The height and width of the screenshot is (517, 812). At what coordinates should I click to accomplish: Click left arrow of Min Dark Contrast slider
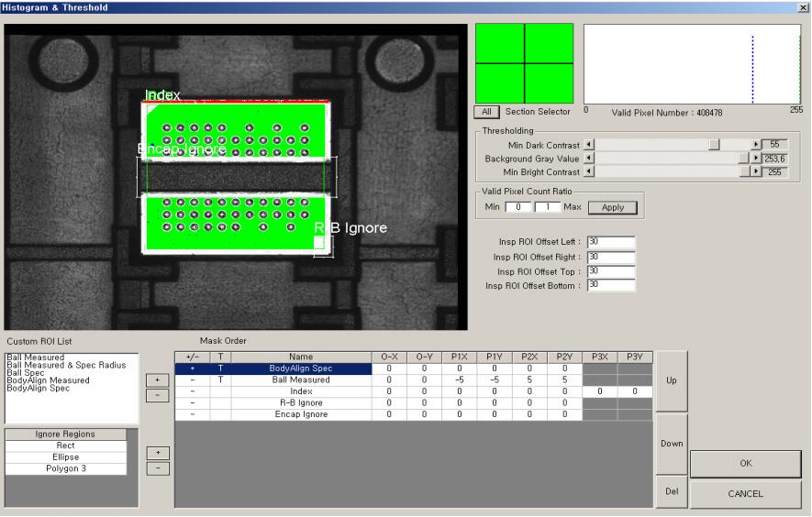pyautogui.click(x=589, y=145)
